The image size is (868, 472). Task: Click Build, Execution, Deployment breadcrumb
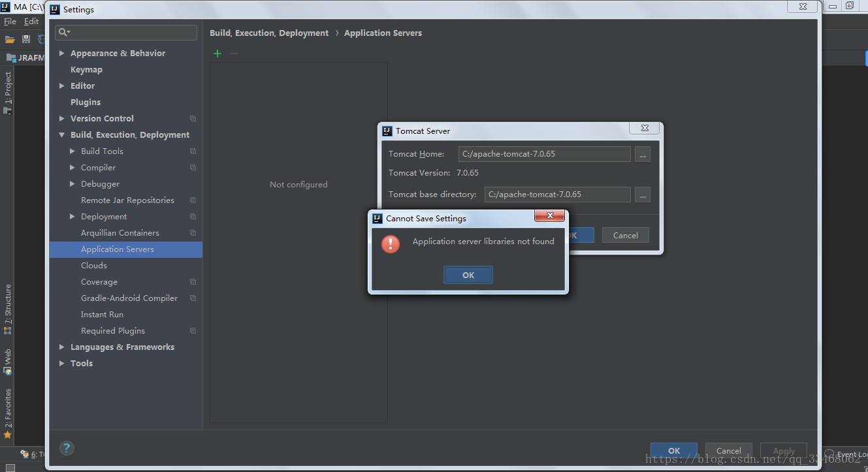[269, 33]
